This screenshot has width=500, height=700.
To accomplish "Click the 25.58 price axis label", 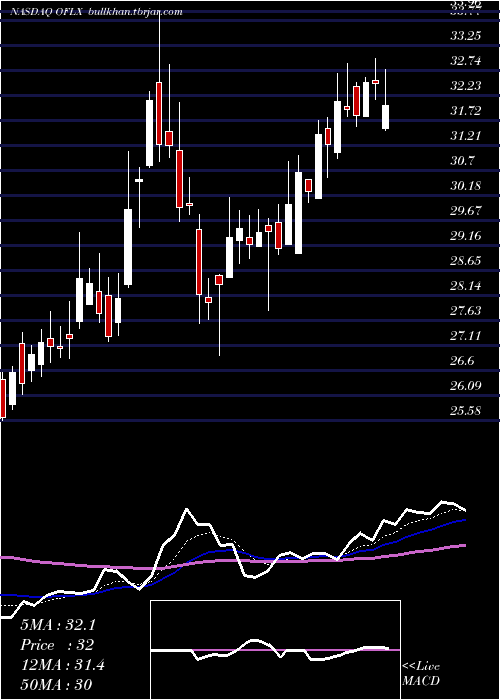I will [x=465, y=411].
